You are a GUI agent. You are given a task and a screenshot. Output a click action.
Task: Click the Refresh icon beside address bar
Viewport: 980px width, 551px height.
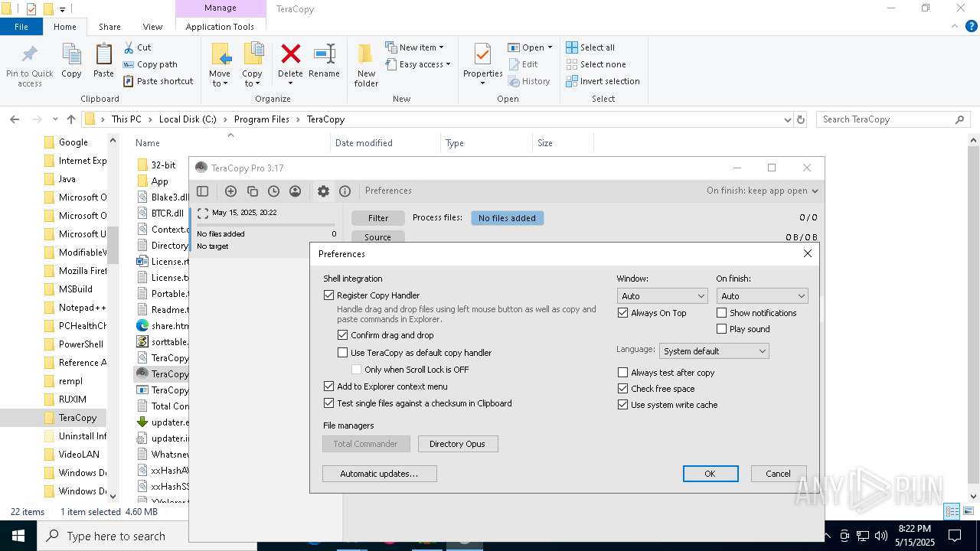point(801,119)
